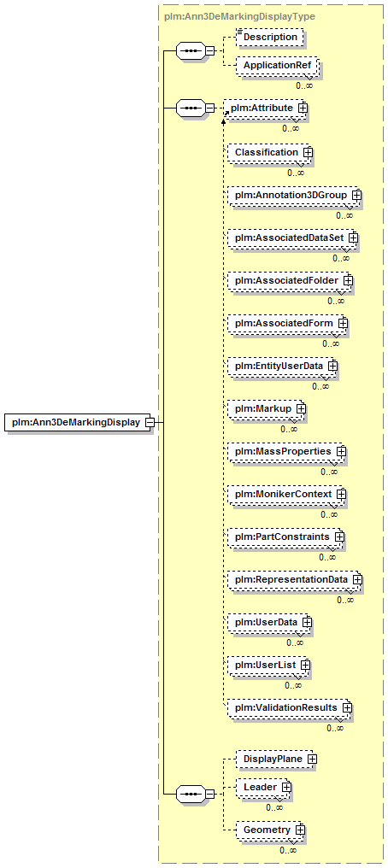388x868 pixels.
Task: Select the Description element box
Action: click(269, 37)
